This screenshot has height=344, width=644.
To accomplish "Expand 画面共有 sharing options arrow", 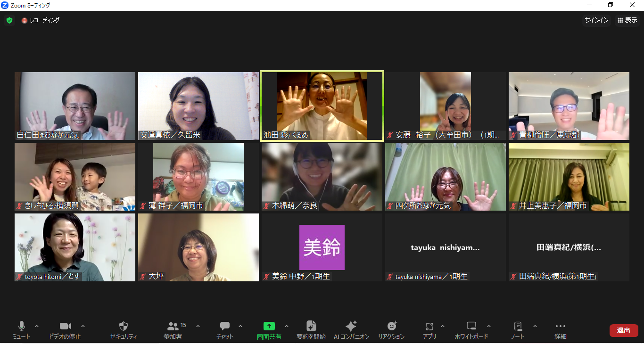I will click(287, 326).
